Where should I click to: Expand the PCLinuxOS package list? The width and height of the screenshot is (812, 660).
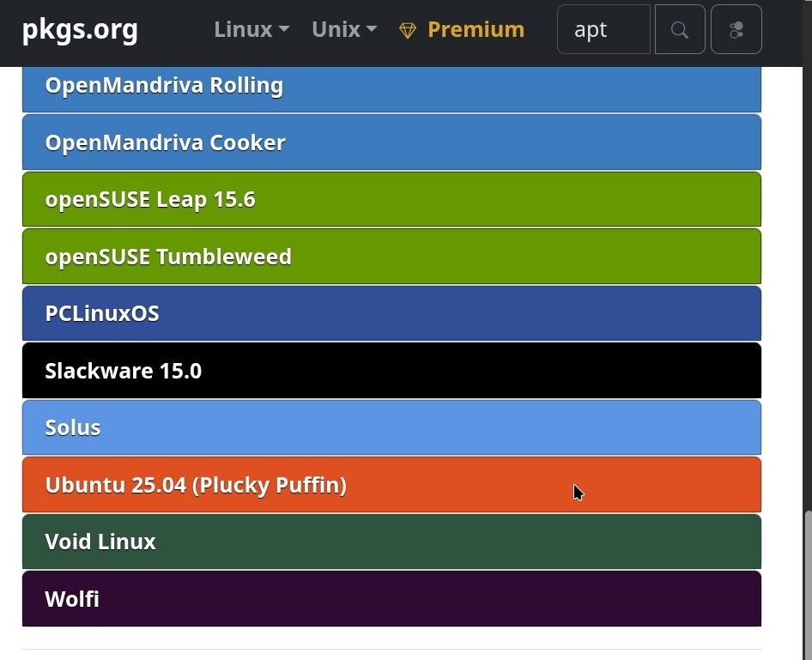point(391,314)
